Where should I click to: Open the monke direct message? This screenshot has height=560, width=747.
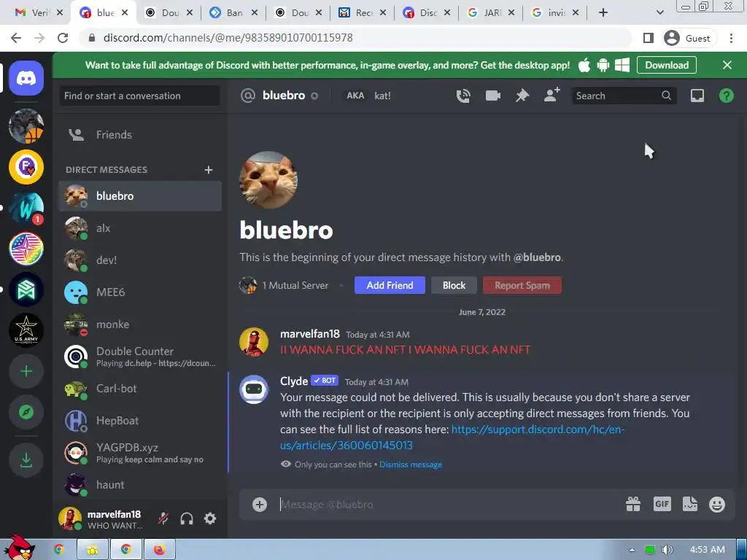(140, 324)
